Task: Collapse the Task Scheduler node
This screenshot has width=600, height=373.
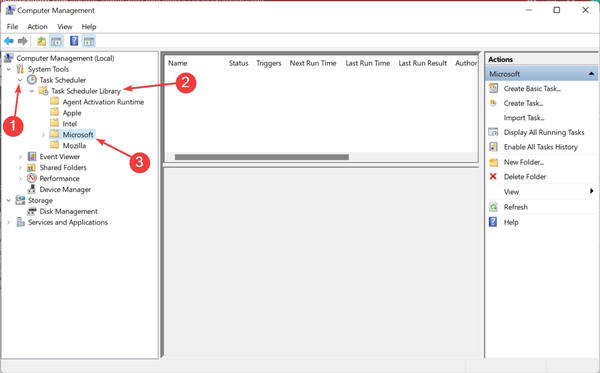Action: [20, 80]
